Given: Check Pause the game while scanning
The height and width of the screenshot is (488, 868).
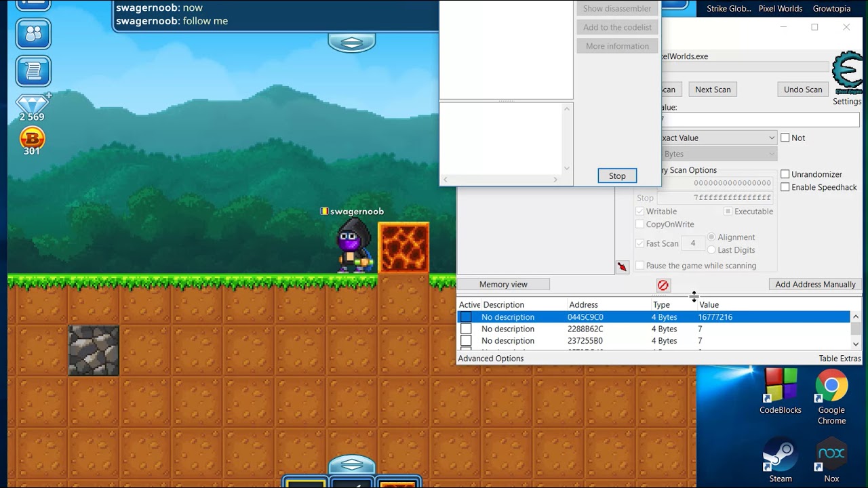Looking at the screenshot, I should pyautogui.click(x=639, y=266).
